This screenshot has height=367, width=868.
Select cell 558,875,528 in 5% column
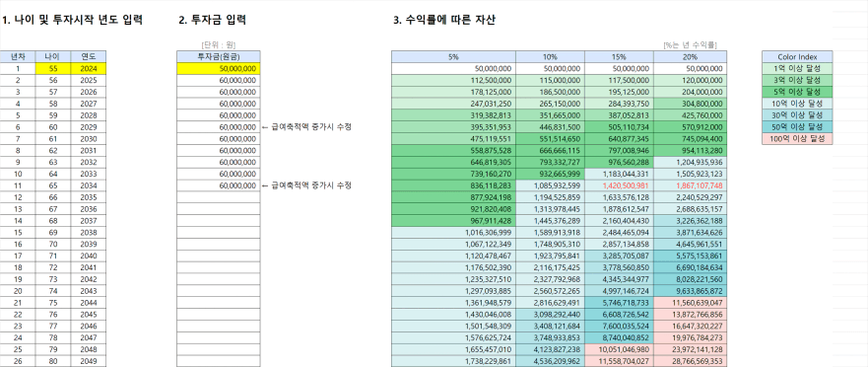[453, 151]
